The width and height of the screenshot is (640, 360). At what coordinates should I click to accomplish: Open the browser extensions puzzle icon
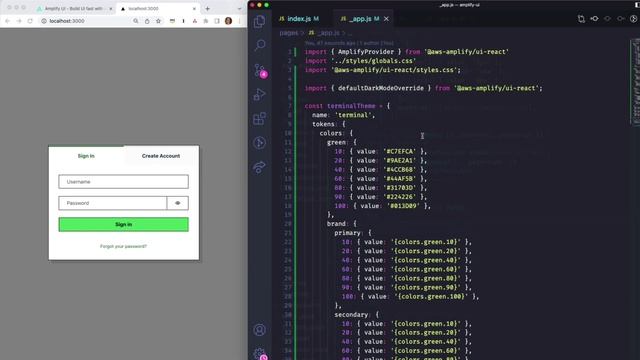206,21
